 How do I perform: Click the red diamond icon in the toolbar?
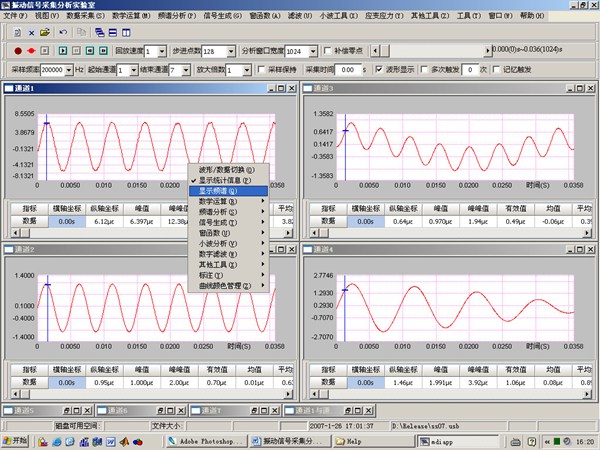coord(31,50)
